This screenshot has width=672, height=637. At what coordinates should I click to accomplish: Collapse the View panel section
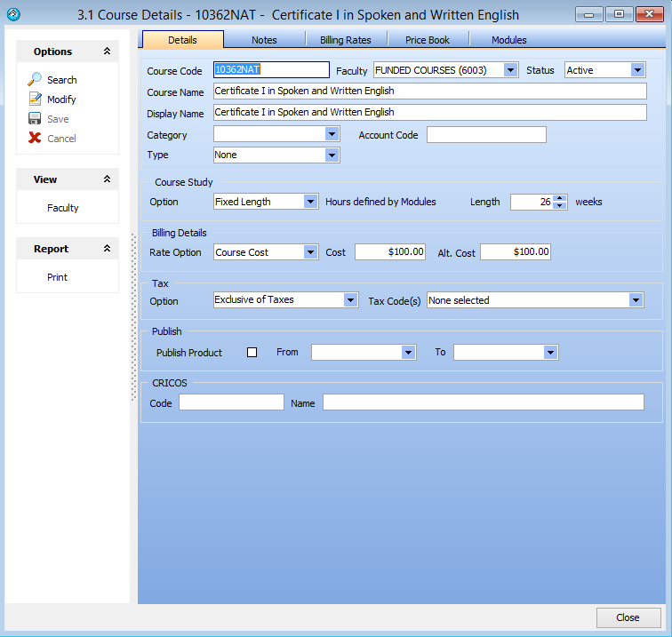[108, 179]
